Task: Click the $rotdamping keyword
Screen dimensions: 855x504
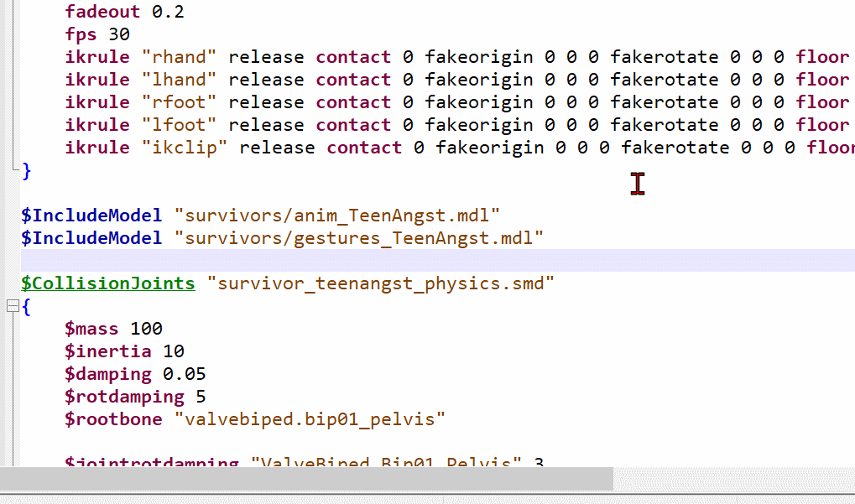Action: [x=124, y=397]
